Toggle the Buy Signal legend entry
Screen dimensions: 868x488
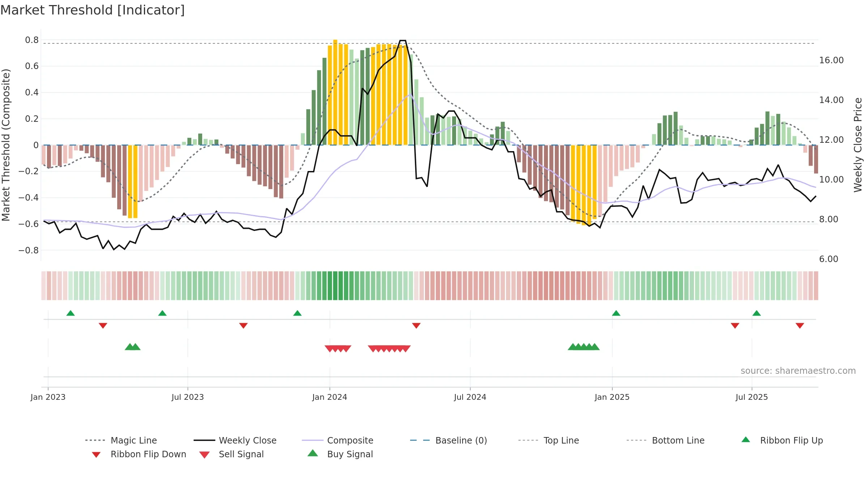(x=340, y=454)
